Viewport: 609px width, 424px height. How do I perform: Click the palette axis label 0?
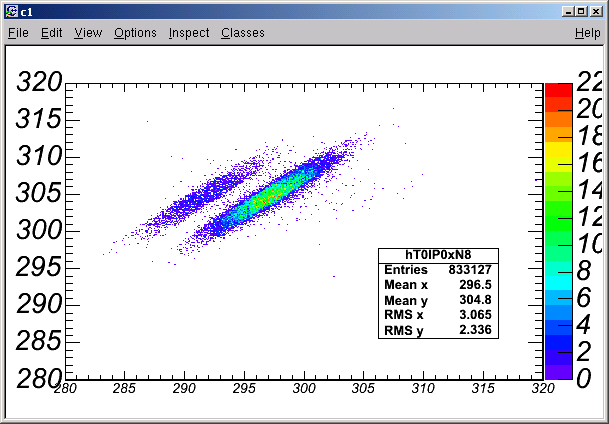[584, 378]
